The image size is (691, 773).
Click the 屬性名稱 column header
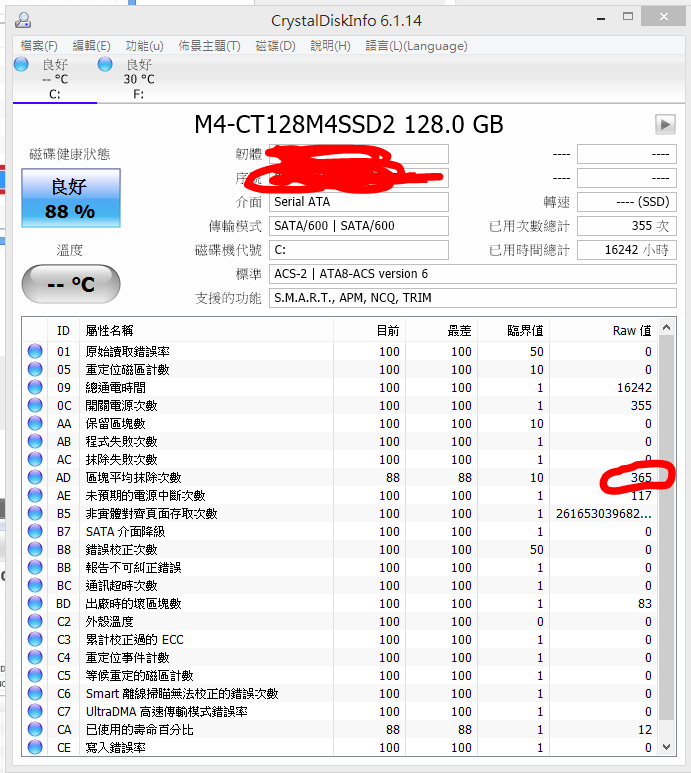(207, 330)
